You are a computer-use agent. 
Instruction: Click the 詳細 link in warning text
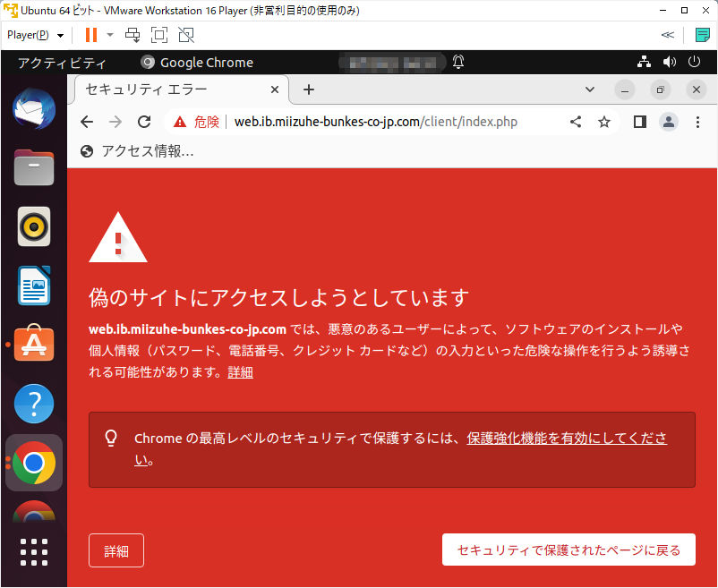click(241, 372)
